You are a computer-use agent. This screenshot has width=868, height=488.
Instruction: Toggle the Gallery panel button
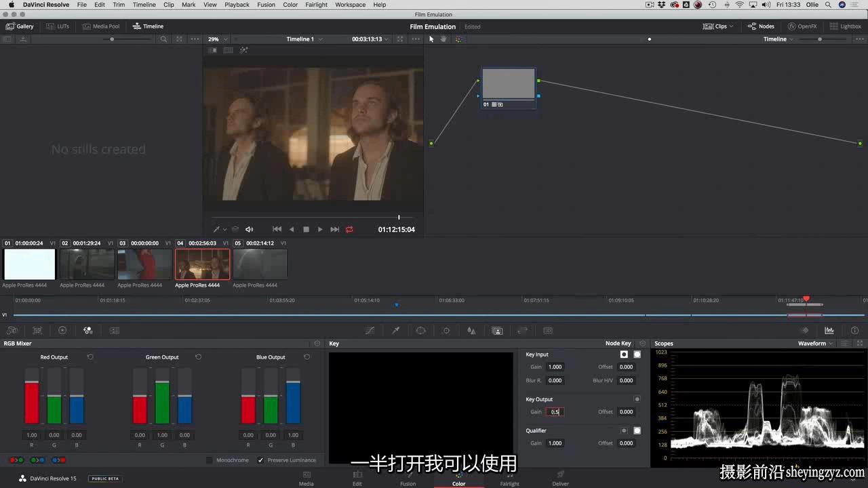(x=20, y=26)
